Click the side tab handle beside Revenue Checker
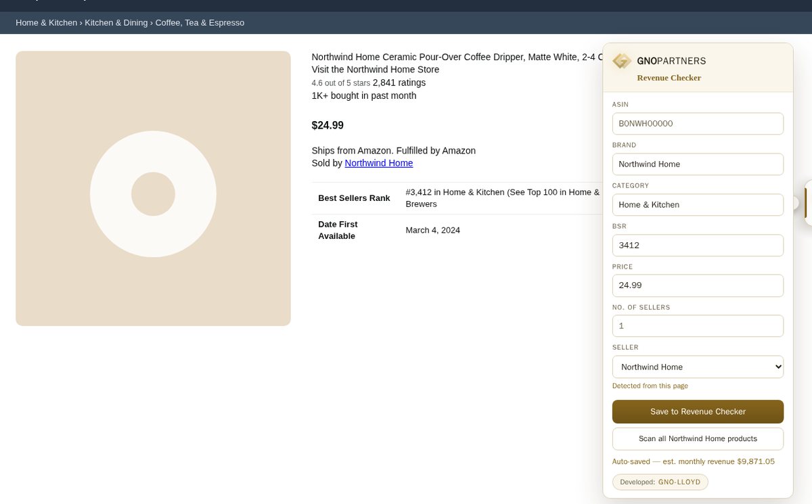Screen dimensions: 812x504 807,203
